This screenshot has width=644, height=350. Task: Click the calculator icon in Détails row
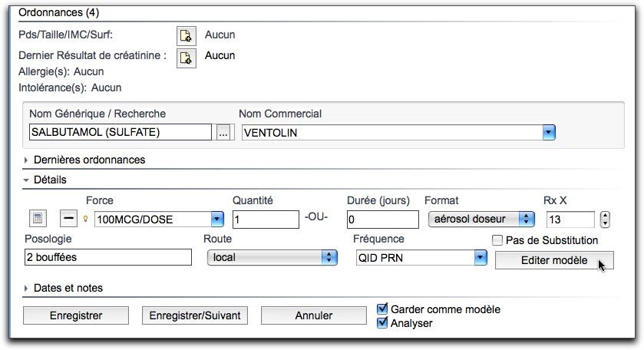pyautogui.click(x=38, y=218)
